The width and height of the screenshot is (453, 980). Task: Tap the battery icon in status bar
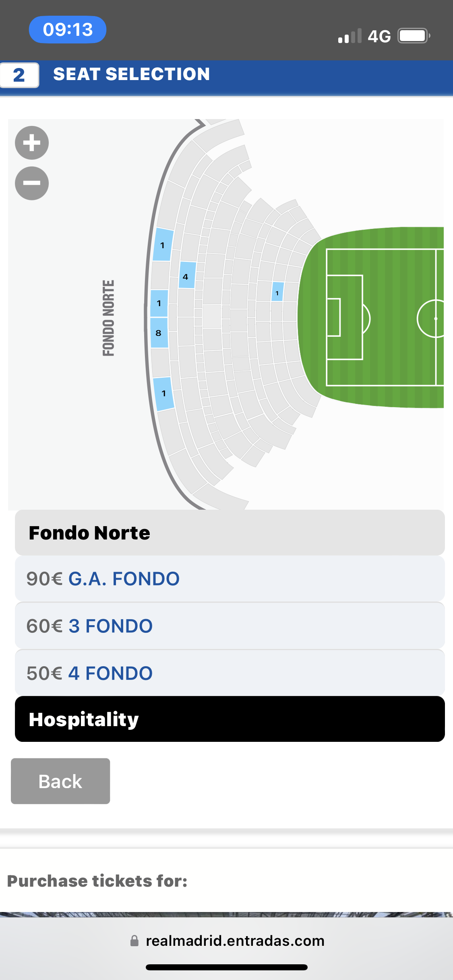(414, 36)
